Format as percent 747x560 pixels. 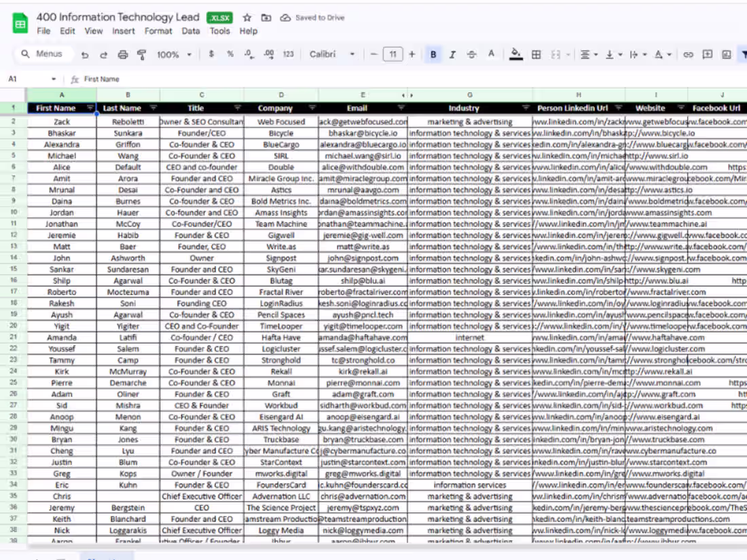tap(230, 54)
